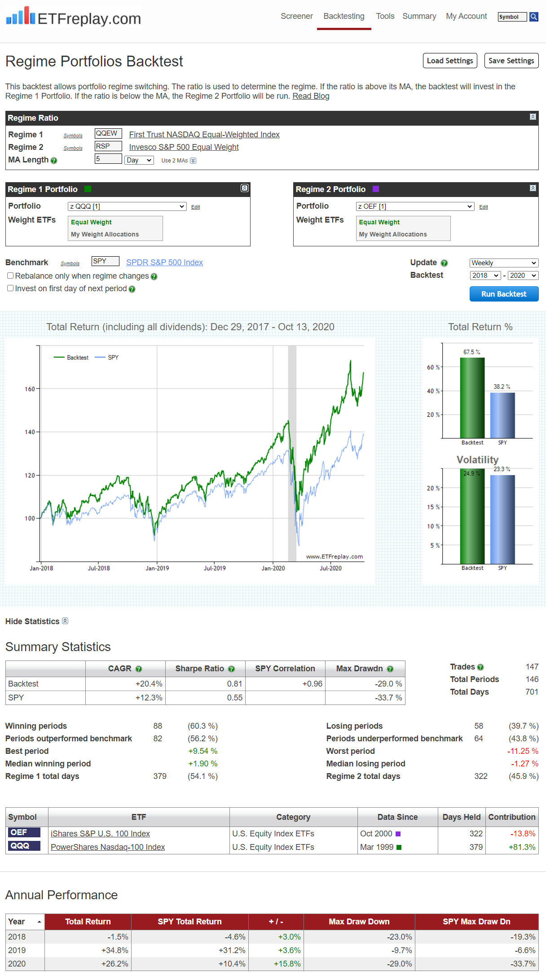Click the header Symbol search field
Image resolution: width=546 pixels, height=980 pixels.
(x=512, y=17)
